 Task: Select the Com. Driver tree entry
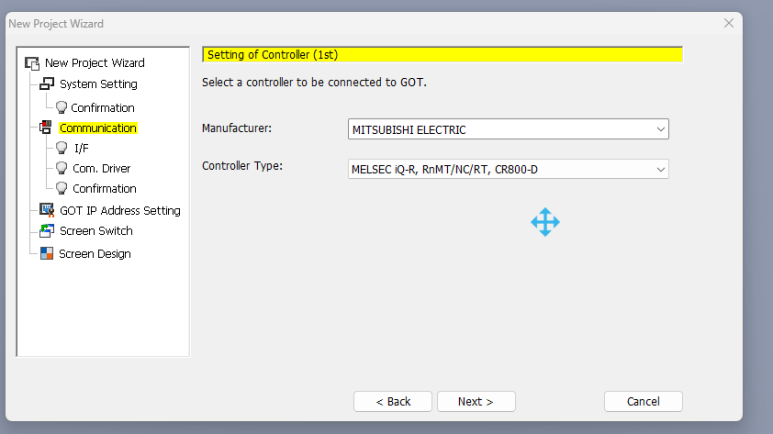102,168
